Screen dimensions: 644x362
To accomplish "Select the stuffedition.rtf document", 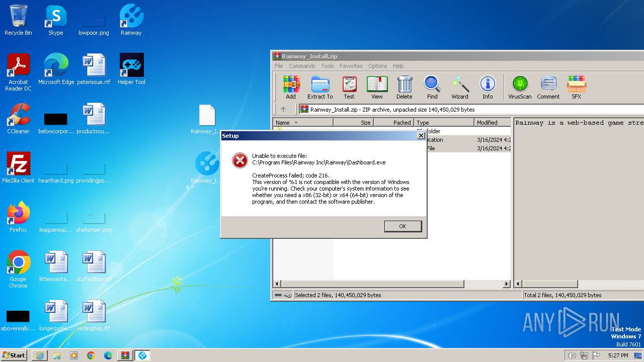I will [x=94, y=266].
